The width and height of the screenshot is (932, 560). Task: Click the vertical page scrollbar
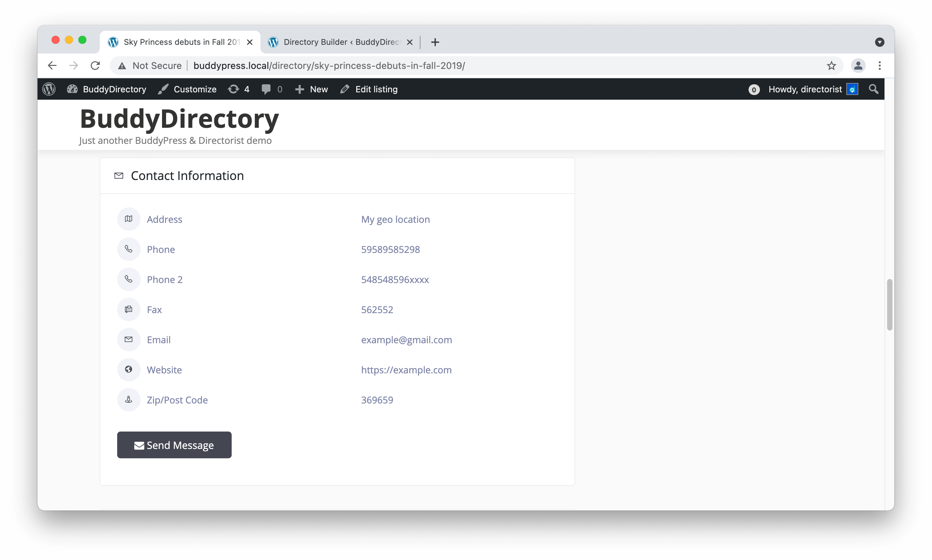pyautogui.click(x=890, y=304)
